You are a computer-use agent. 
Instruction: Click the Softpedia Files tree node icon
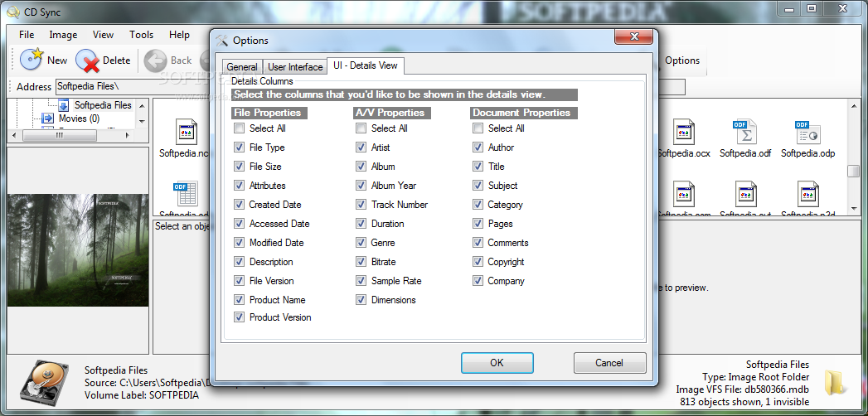[x=64, y=105]
